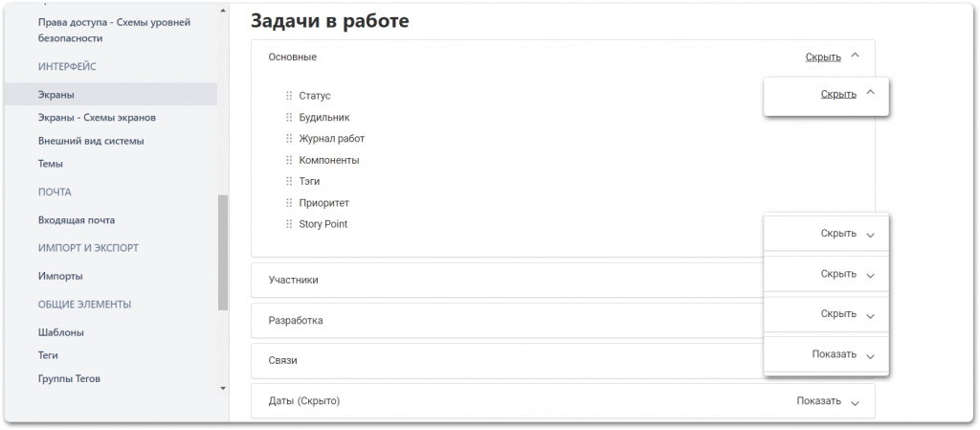980x430 pixels.
Task: Click Скрыть link in Основные header
Action: click(x=823, y=57)
